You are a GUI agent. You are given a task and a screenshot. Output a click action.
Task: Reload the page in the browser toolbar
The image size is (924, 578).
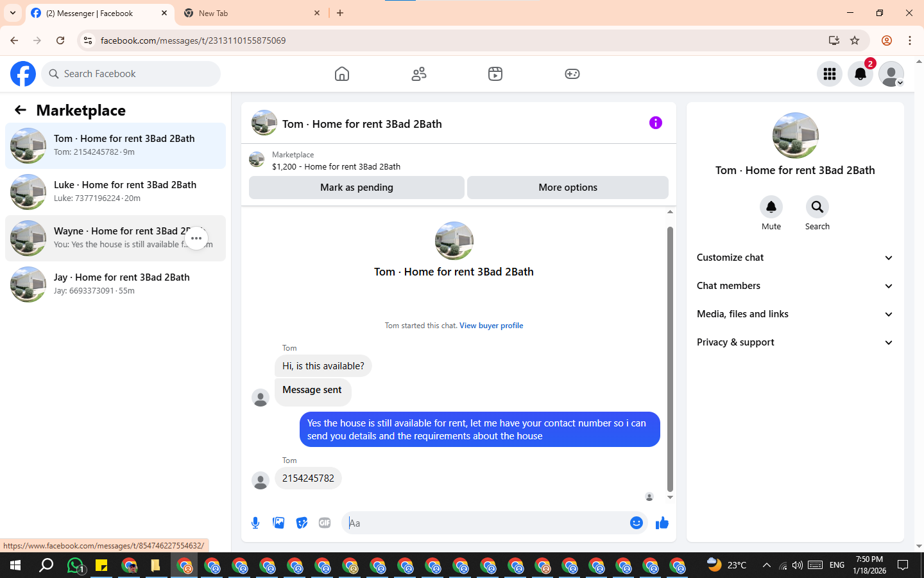[x=60, y=40]
